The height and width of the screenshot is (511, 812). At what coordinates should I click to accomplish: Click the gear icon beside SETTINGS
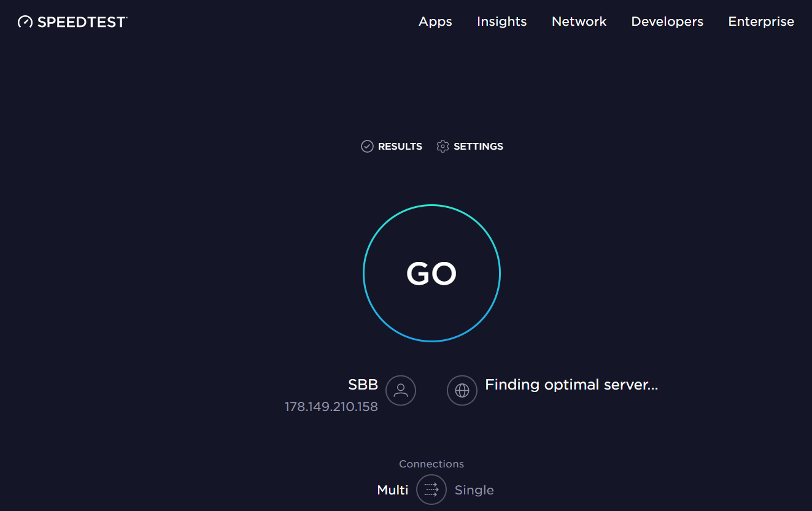443,146
